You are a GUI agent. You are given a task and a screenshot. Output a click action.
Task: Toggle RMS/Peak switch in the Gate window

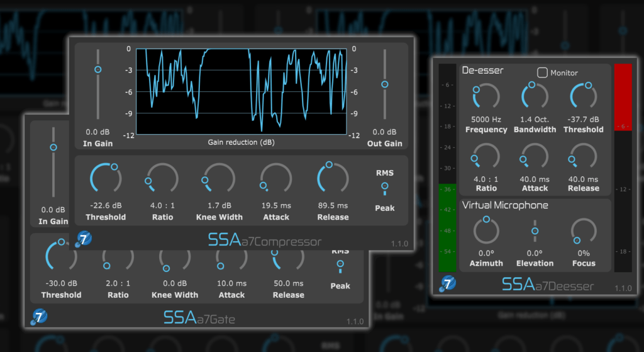tap(340, 266)
